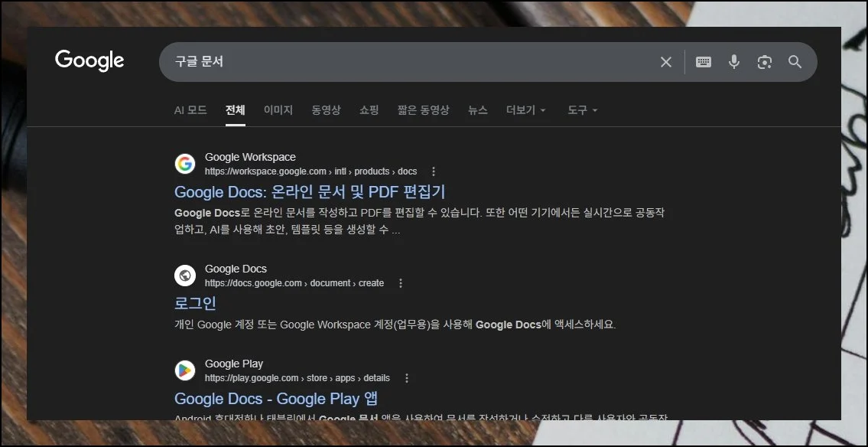Click the Google Play favicon on third result
This screenshot has width=868, height=447.
point(184,370)
